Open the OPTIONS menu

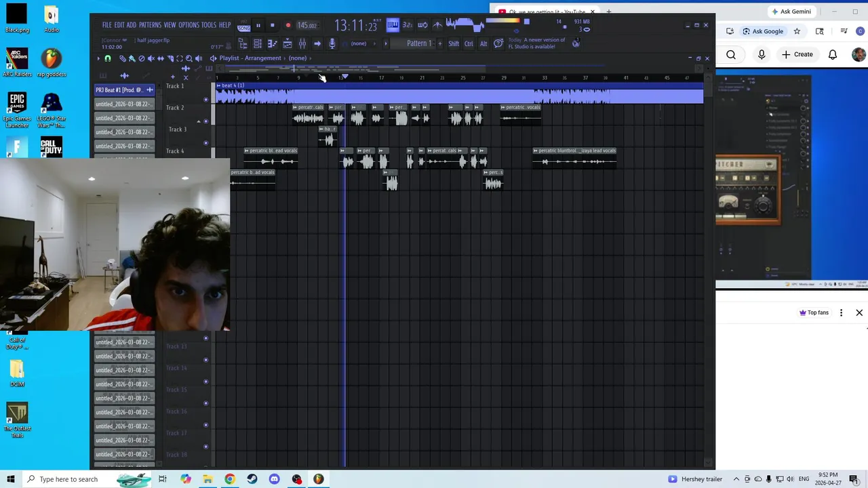click(x=189, y=25)
